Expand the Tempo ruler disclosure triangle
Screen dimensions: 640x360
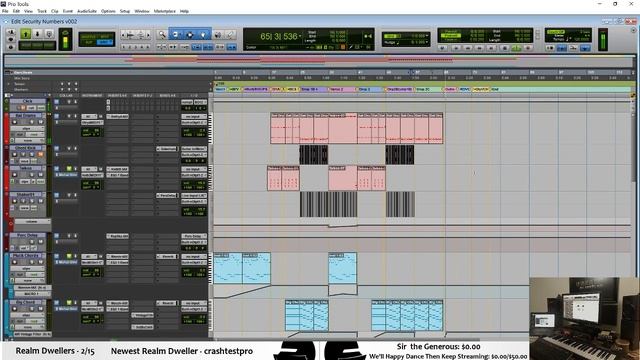click(x=8, y=84)
